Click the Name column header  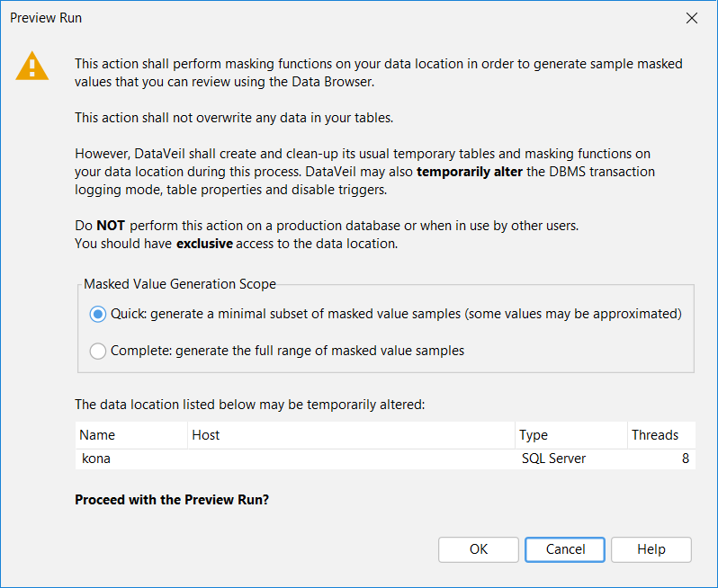point(131,435)
